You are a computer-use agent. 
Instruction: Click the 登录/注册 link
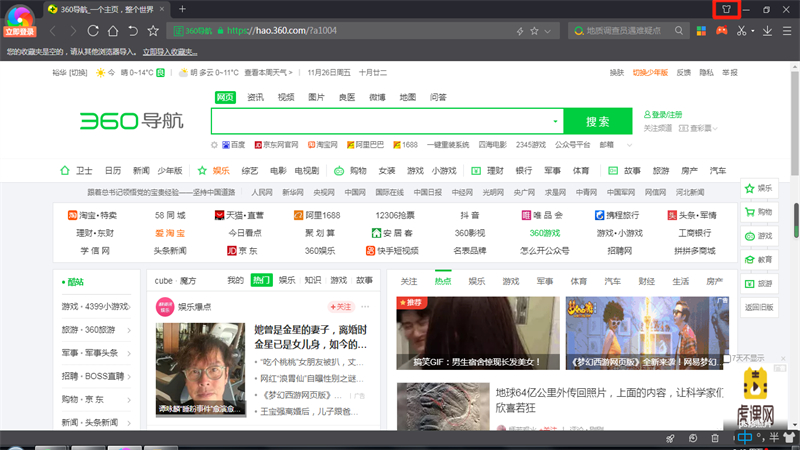pos(663,114)
